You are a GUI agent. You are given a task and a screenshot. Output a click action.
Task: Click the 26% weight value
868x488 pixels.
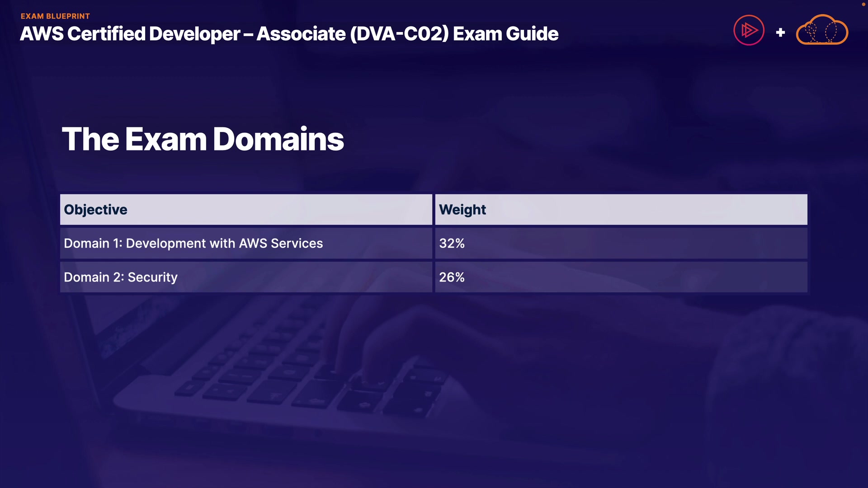452,277
